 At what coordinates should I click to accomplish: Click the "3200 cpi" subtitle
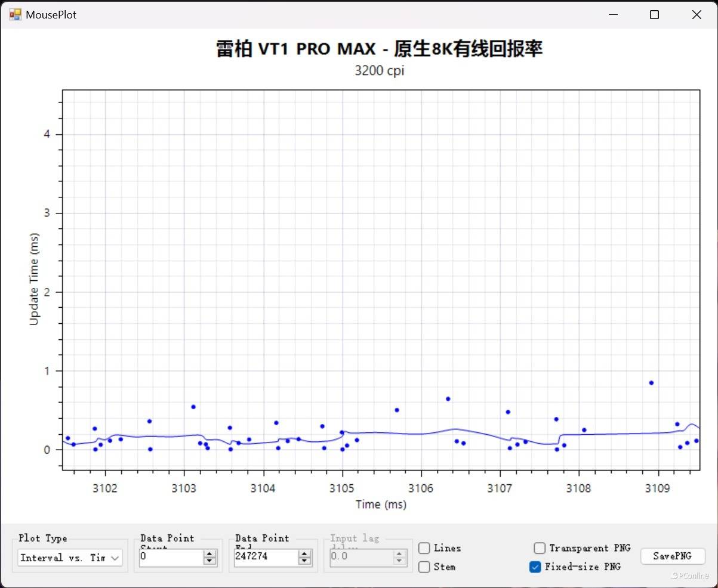tap(380, 70)
